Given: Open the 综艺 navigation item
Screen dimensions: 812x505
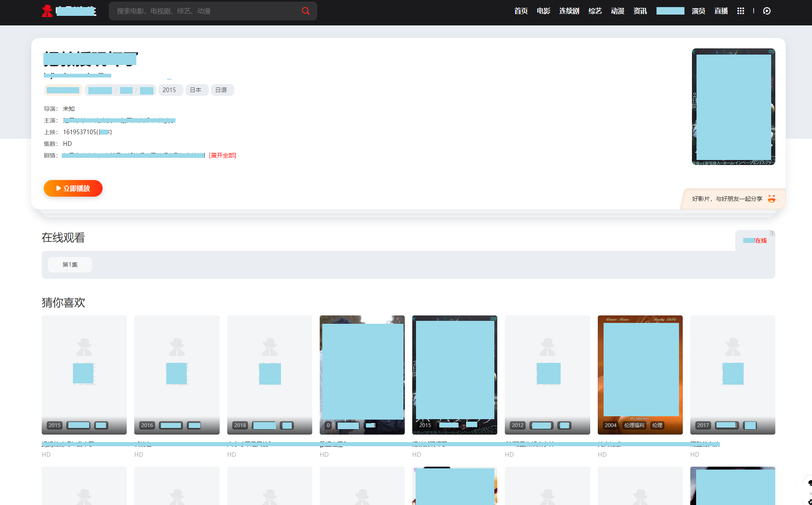Looking at the screenshot, I should tap(595, 11).
